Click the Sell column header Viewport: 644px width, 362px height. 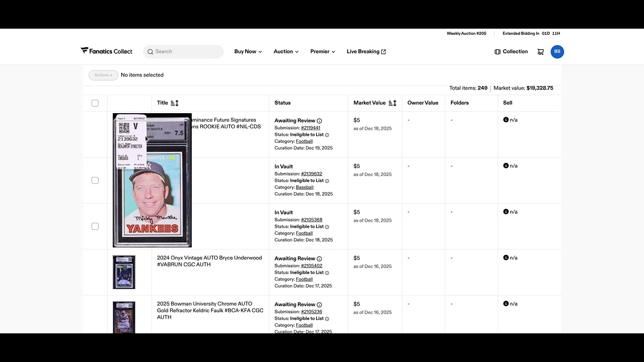tap(508, 103)
